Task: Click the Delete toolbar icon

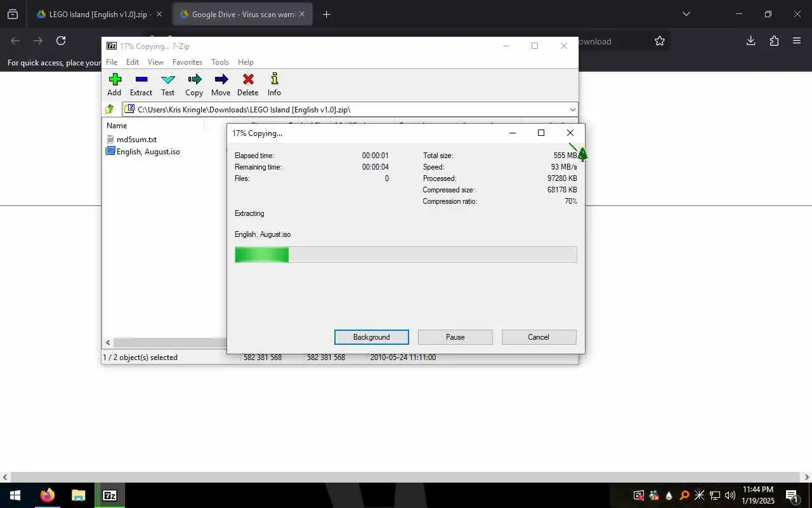Action: click(247, 84)
